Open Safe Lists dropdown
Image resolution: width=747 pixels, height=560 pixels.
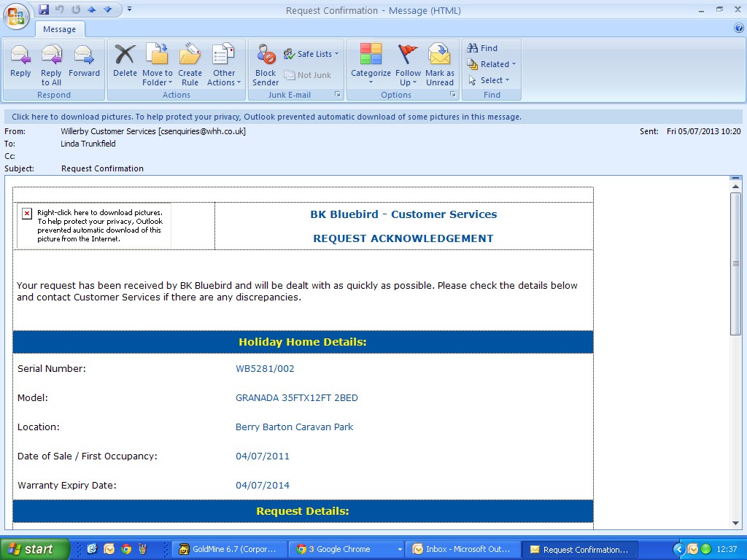coord(311,54)
